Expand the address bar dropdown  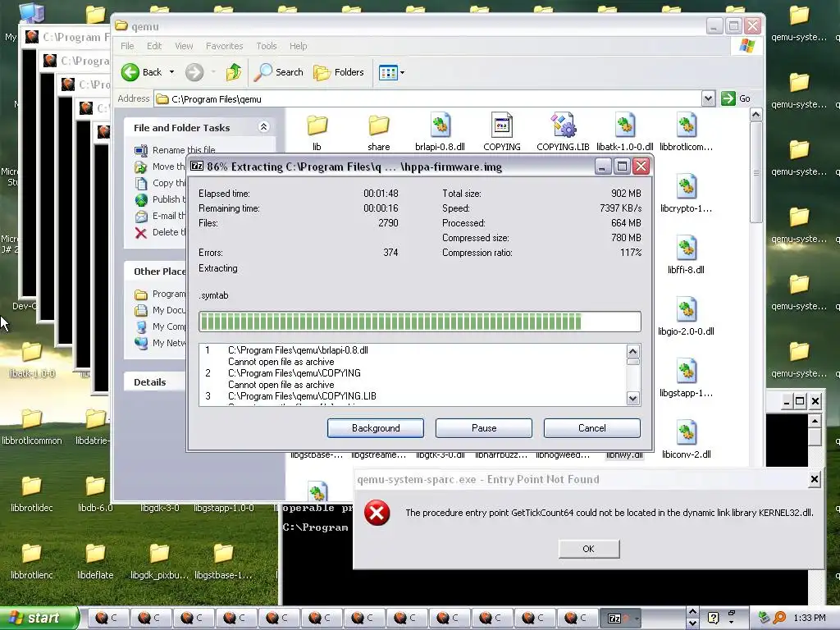[708, 98]
